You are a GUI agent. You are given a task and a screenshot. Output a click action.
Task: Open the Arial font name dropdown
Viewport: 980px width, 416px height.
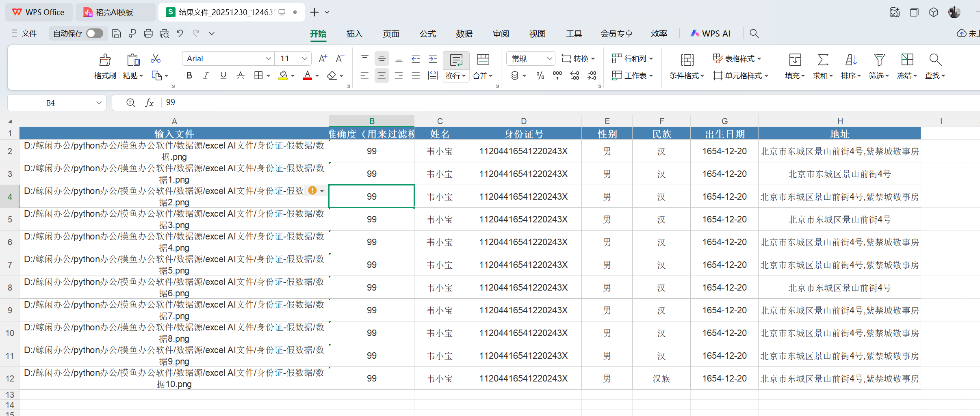pyautogui.click(x=268, y=59)
